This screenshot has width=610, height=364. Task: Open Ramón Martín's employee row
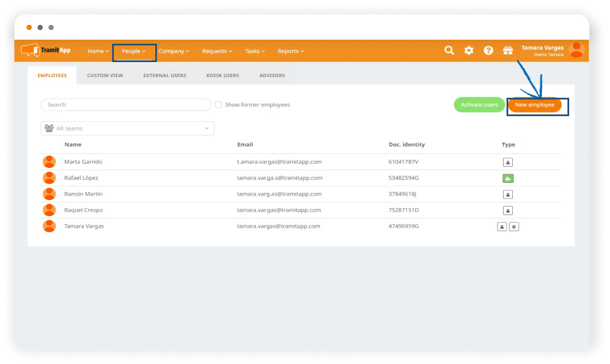click(x=83, y=194)
